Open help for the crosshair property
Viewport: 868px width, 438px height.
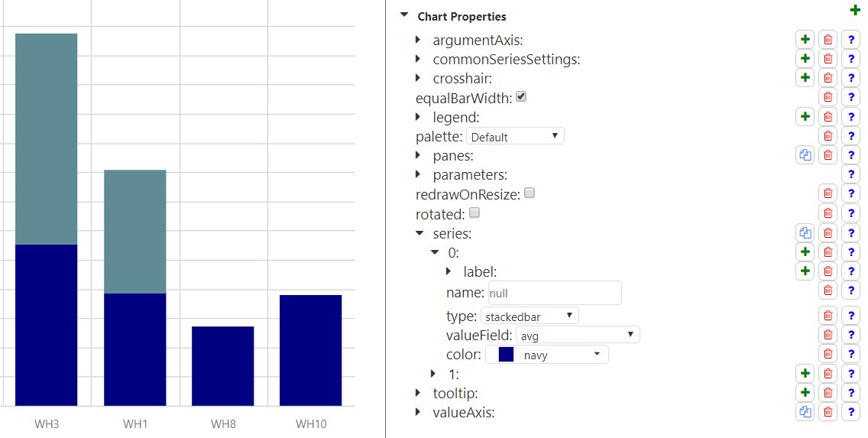[850, 78]
